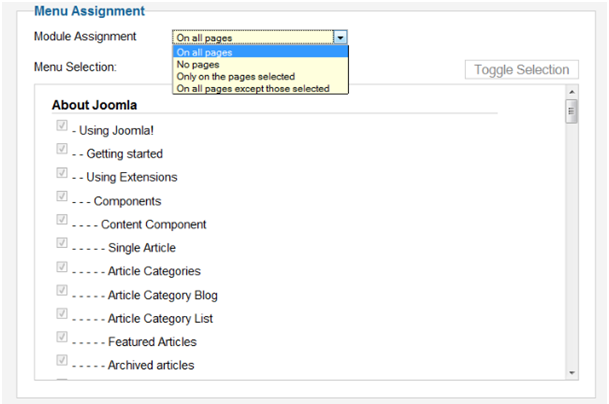Check the 'Getting started' checkbox

(x=62, y=150)
